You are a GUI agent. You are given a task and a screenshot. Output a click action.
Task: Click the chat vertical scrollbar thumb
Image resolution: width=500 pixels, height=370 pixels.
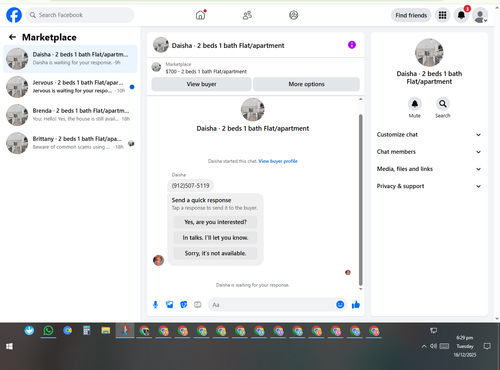(x=360, y=200)
